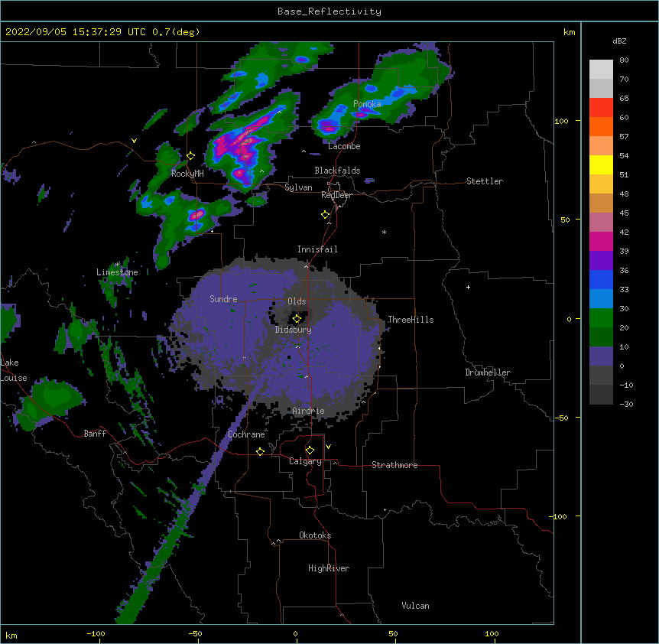This screenshot has height=644, width=659.
Task: Click the Airdrie label
Action: pyautogui.click(x=309, y=411)
